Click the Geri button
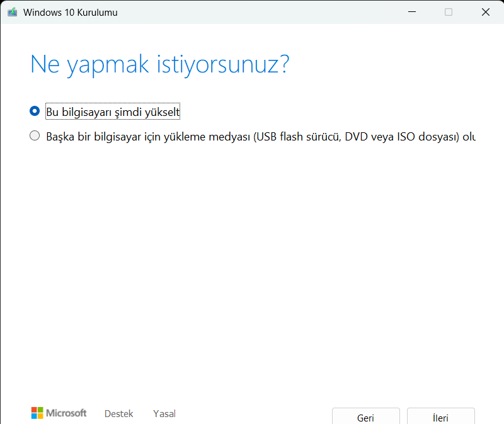 [366, 416]
